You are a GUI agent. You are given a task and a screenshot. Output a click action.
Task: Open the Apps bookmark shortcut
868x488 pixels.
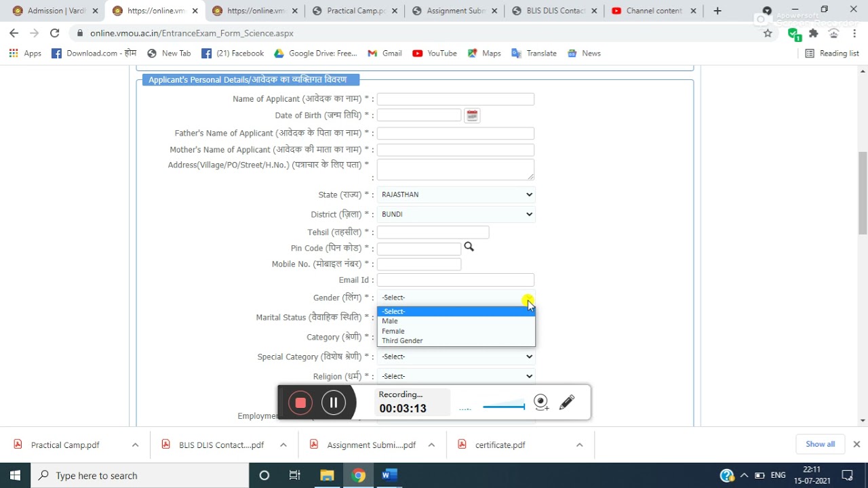coord(25,54)
